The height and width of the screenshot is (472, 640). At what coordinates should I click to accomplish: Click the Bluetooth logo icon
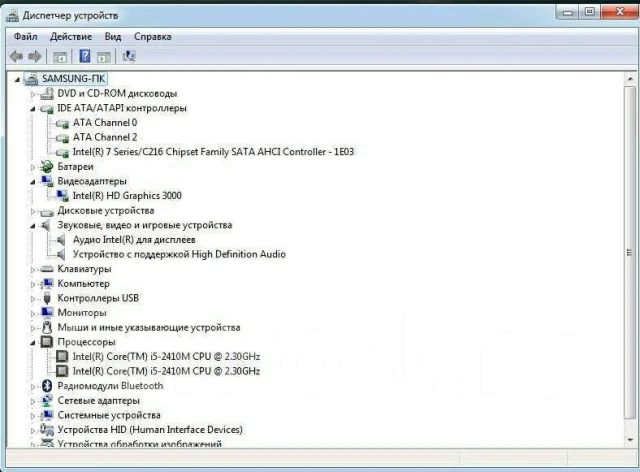[x=47, y=386]
